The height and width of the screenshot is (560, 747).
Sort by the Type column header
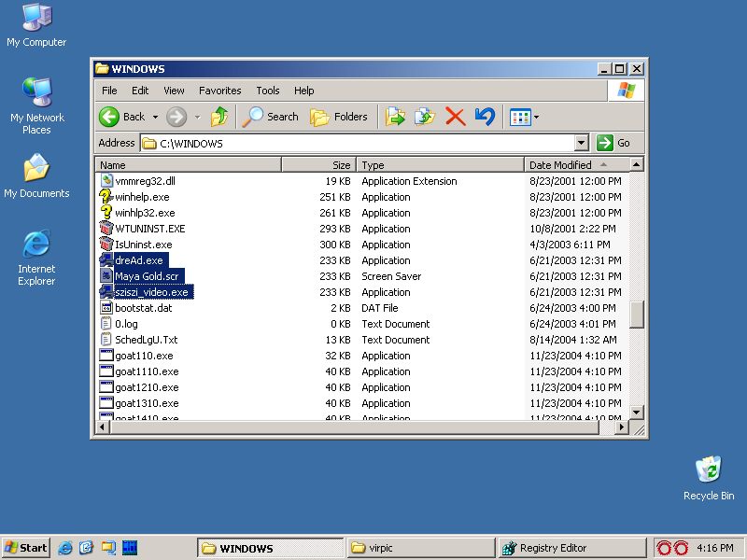tap(441, 165)
